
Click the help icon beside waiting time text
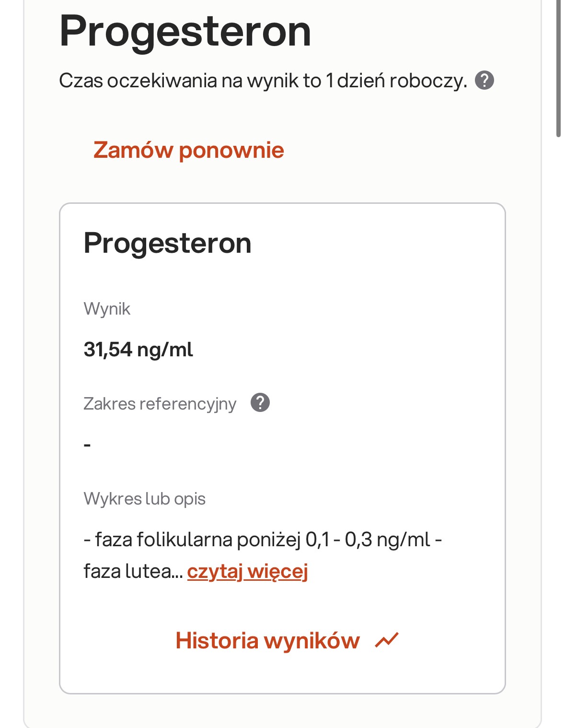[484, 80]
